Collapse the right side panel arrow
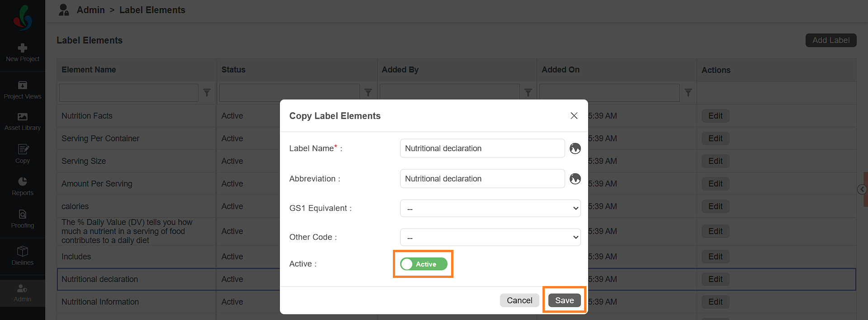Image resolution: width=868 pixels, height=320 pixels. [862, 189]
